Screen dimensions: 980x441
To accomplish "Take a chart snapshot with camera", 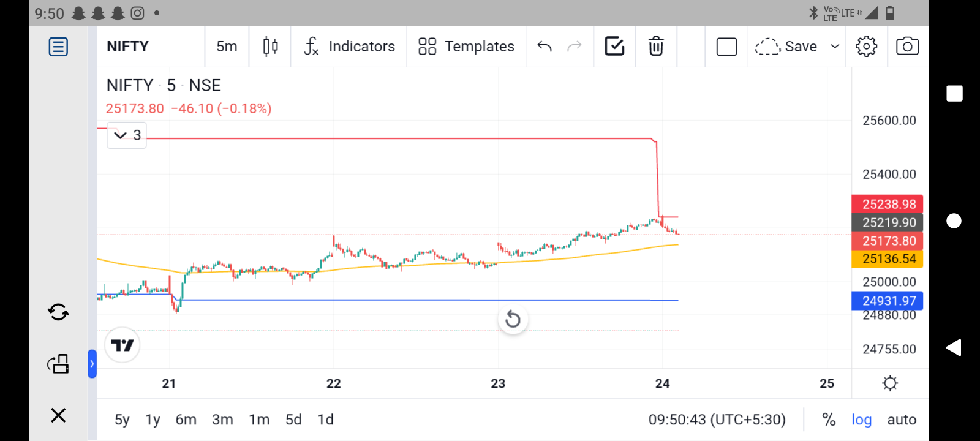I will pyautogui.click(x=907, y=47).
